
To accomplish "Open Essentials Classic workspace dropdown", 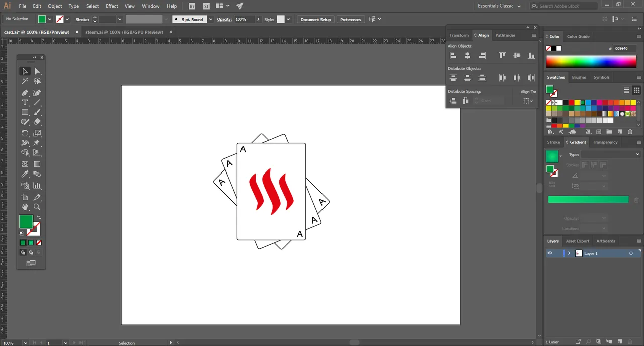I will coord(499,6).
